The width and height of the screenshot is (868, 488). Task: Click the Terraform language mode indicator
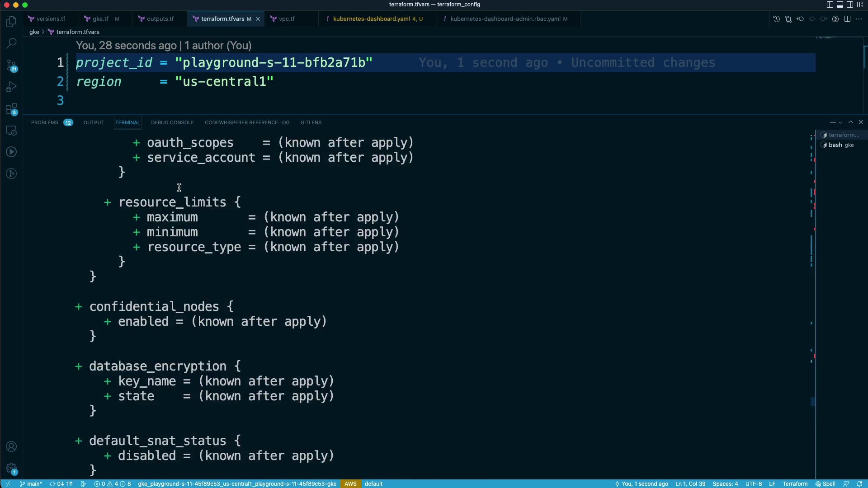795,483
